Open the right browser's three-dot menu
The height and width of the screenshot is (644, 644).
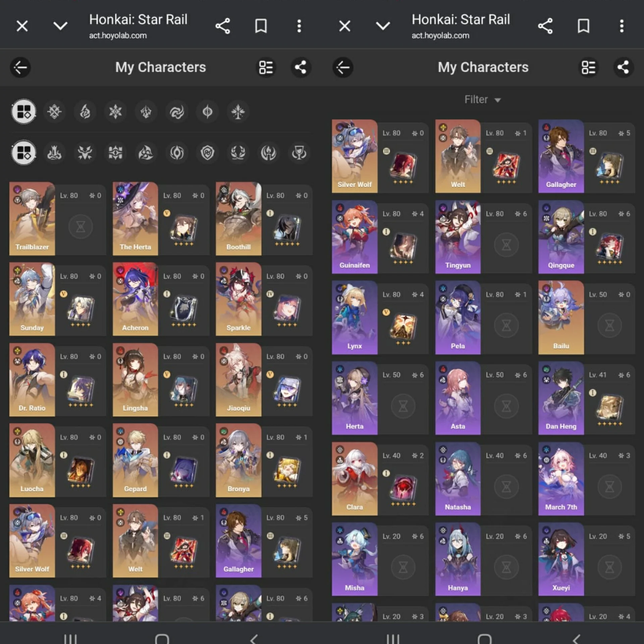pos(622,26)
